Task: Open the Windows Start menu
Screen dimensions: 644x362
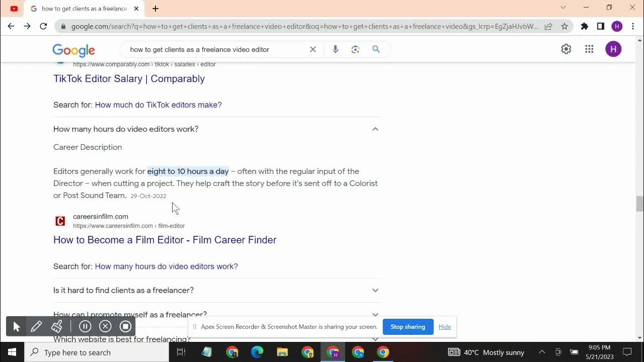Action: 12,352
